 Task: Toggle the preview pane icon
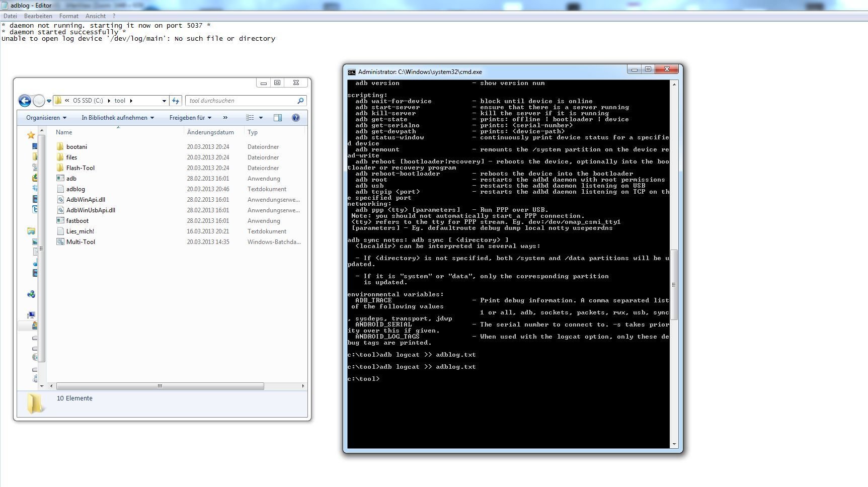tap(278, 118)
